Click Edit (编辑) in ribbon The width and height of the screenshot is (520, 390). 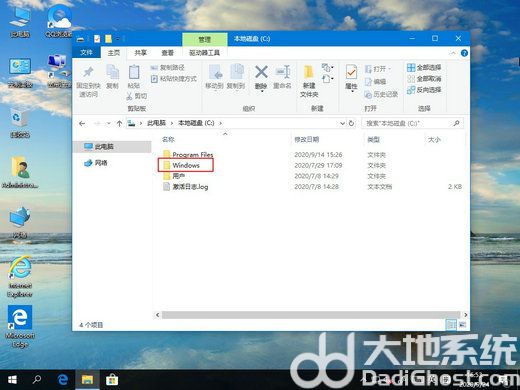click(376, 82)
